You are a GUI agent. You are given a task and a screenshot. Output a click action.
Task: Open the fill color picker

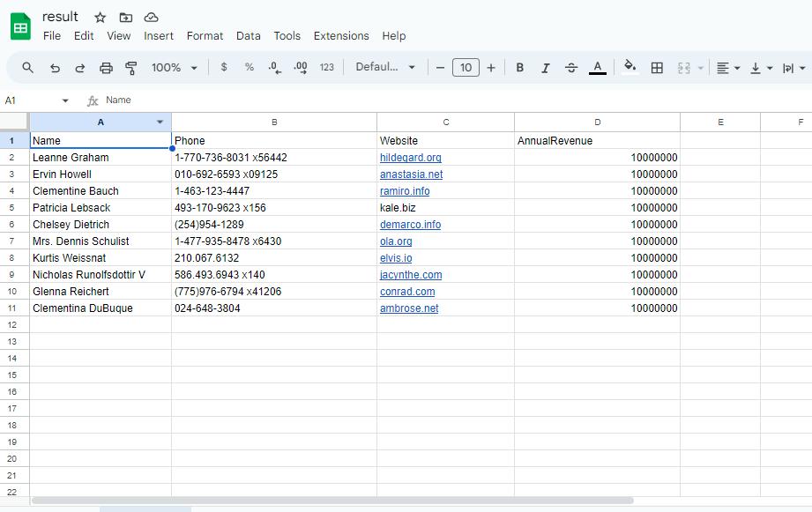629,67
